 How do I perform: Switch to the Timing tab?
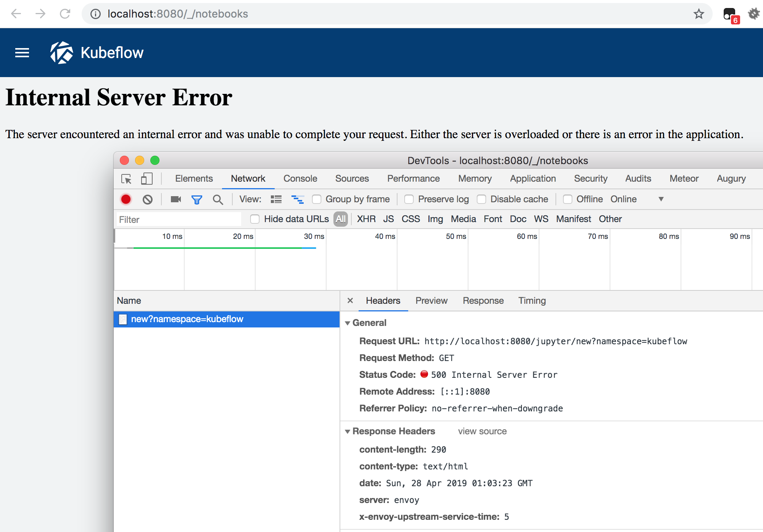pyautogui.click(x=532, y=301)
